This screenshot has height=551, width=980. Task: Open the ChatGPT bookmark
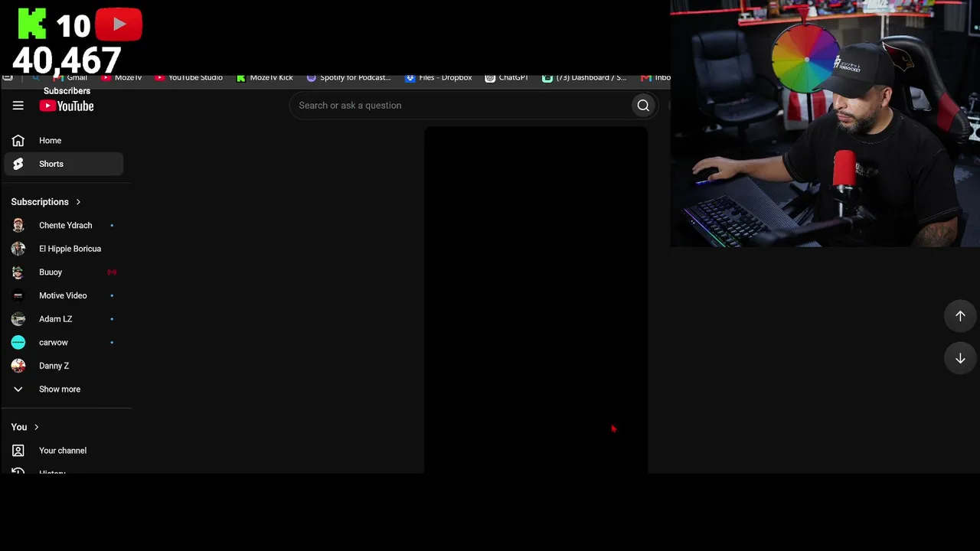(x=507, y=78)
